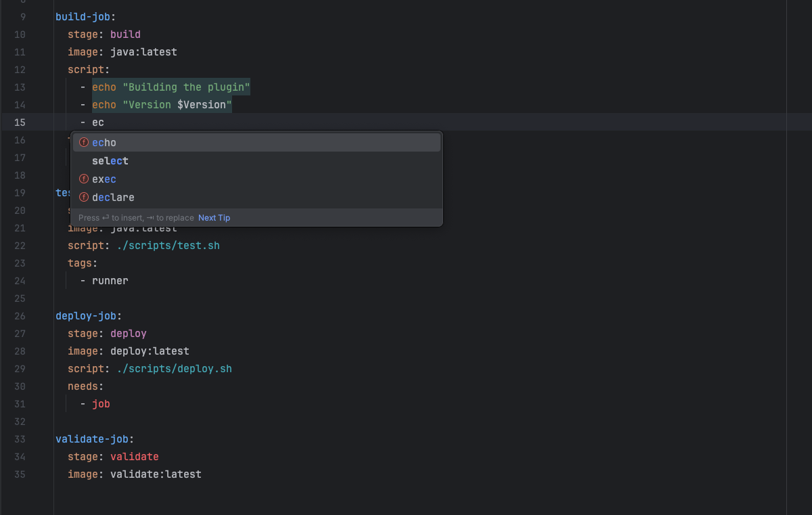
Task: Select the echo completion suggestion
Action: click(256, 143)
